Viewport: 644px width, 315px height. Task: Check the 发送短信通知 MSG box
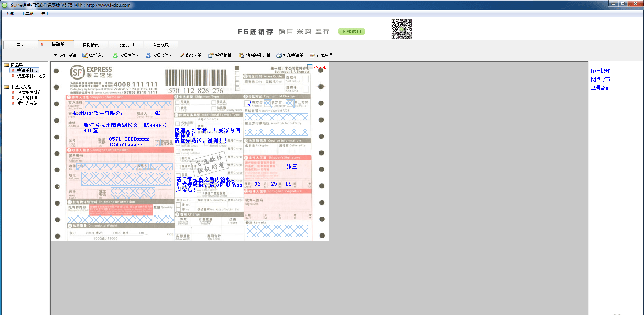pyautogui.click(x=157, y=143)
